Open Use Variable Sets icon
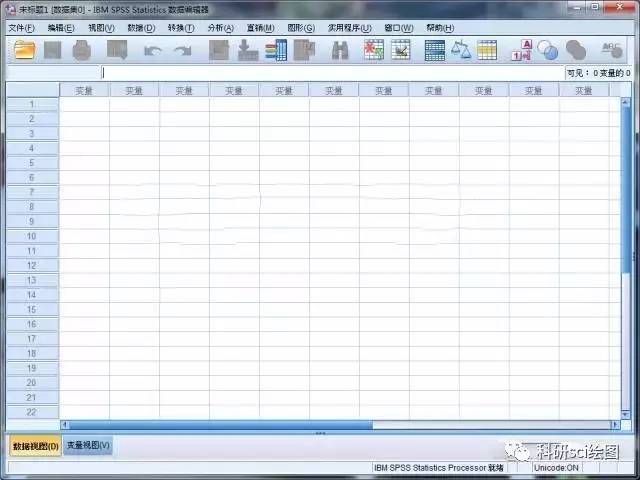The height and width of the screenshot is (480, 640). (548, 50)
